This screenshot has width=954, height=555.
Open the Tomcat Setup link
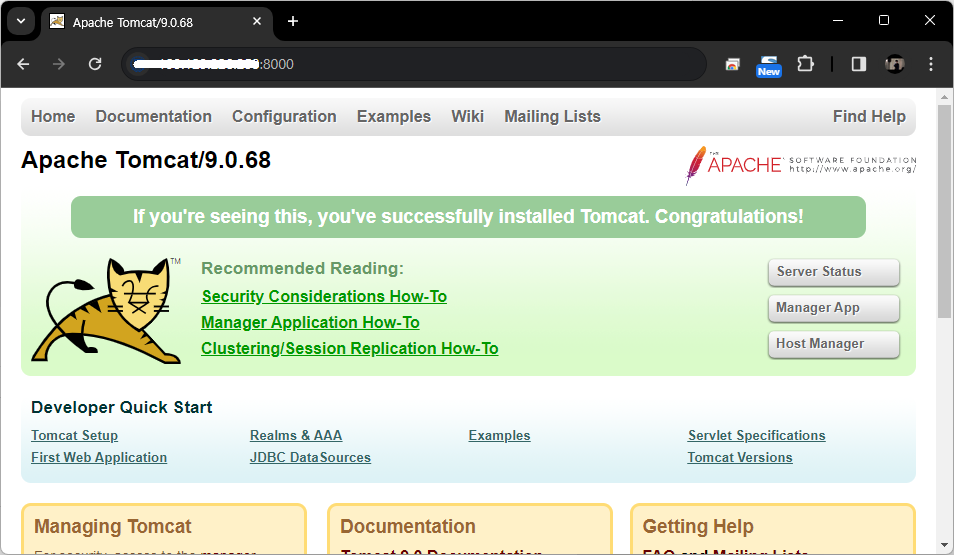[x=74, y=436]
